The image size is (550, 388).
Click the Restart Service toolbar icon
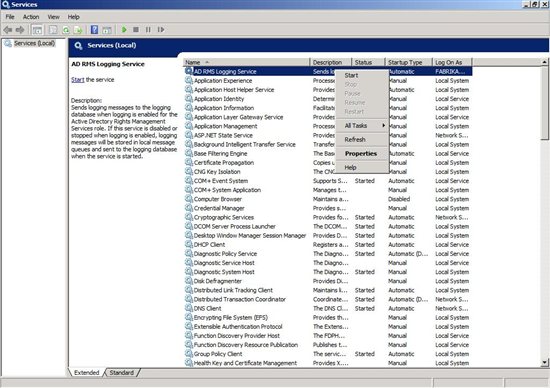click(161, 30)
